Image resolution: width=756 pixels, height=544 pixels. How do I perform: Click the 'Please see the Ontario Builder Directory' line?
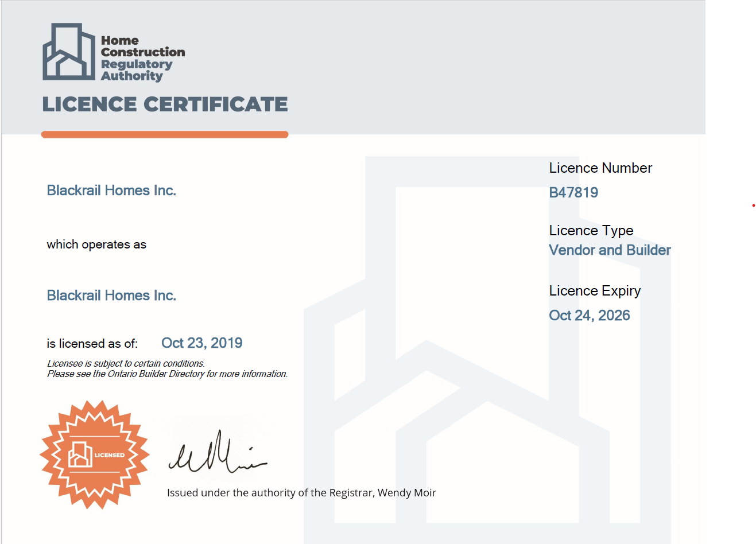(167, 374)
